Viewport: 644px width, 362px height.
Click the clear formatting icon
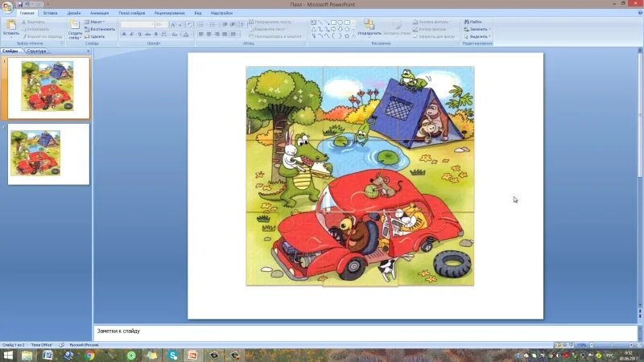[x=189, y=25]
